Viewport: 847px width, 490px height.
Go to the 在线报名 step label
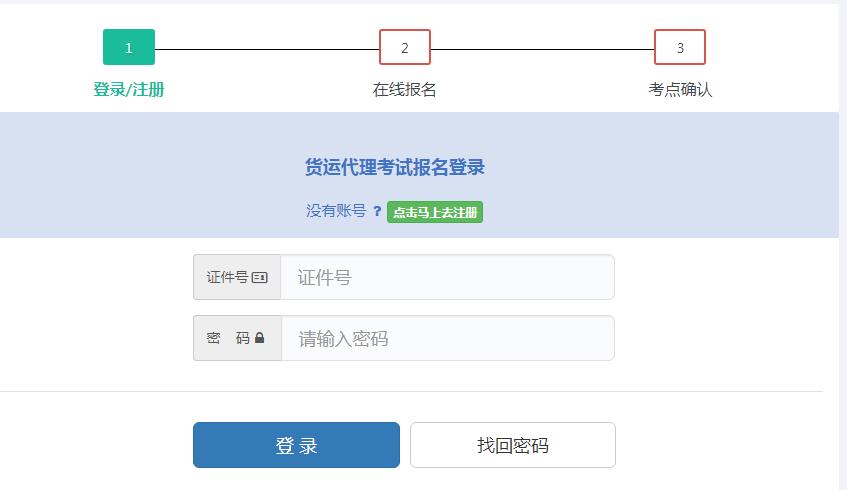tap(404, 89)
